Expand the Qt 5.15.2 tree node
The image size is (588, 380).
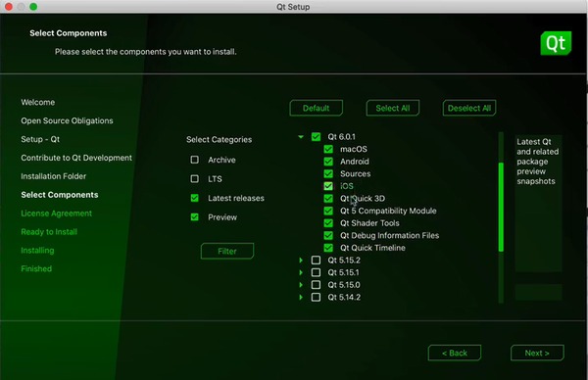point(301,261)
